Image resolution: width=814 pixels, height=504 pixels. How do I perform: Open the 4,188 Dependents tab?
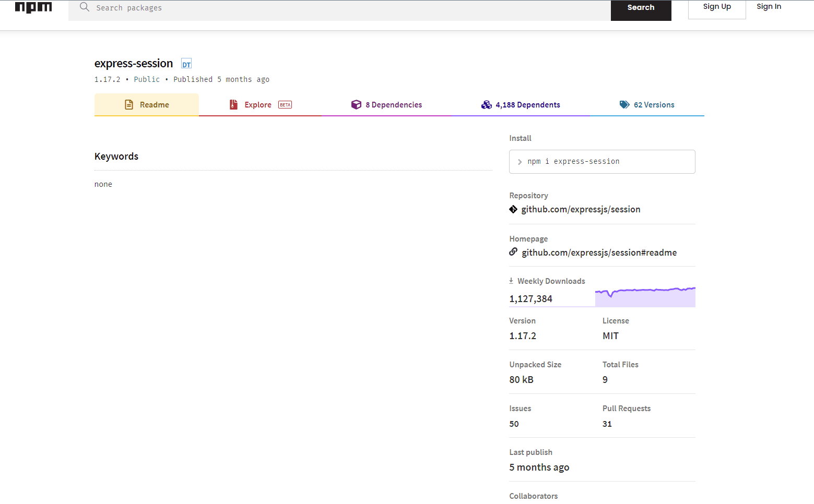(527, 105)
